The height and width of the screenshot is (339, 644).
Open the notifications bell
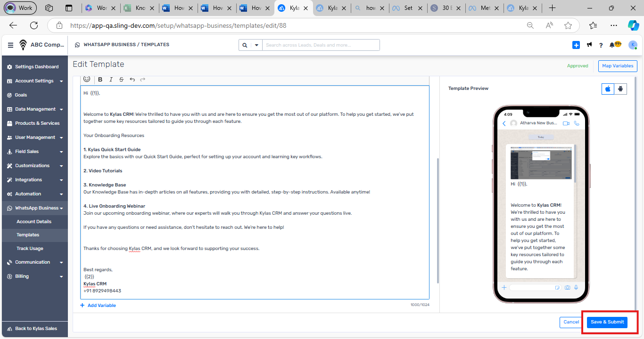(x=612, y=45)
